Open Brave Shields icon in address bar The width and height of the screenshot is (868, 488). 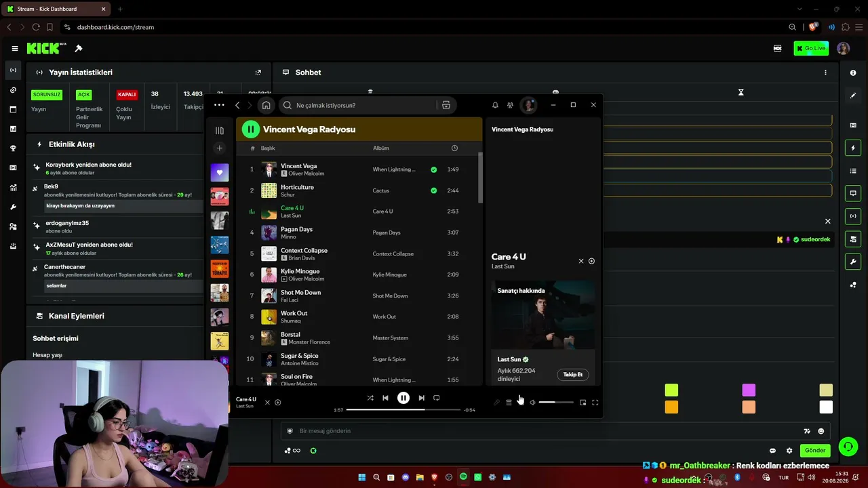coord(814,27)
